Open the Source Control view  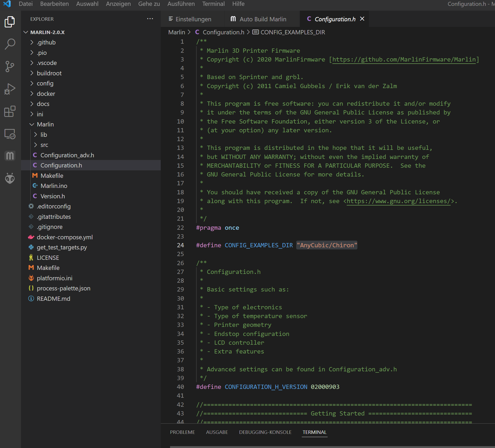pos(10,67)
